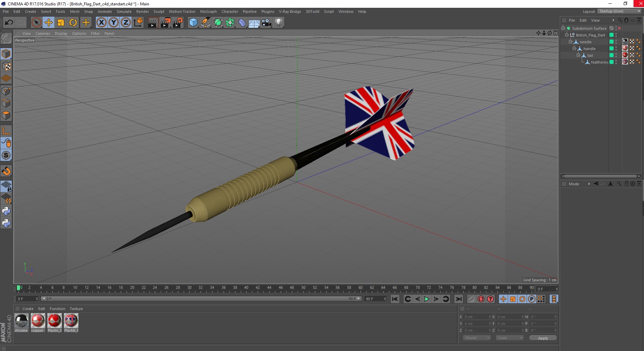Click first Python script icon in sidebar
The image size is (644, 351).
point(6,211)
